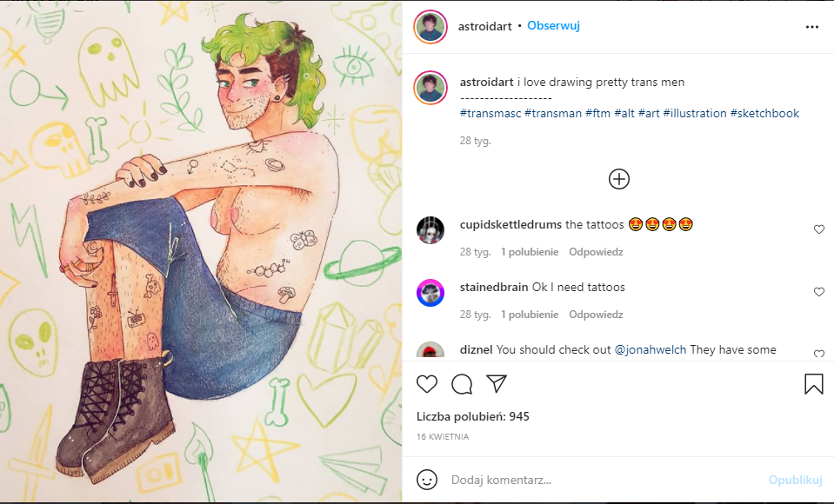View cupidskettledrums profile avatar

coord(430,230)
